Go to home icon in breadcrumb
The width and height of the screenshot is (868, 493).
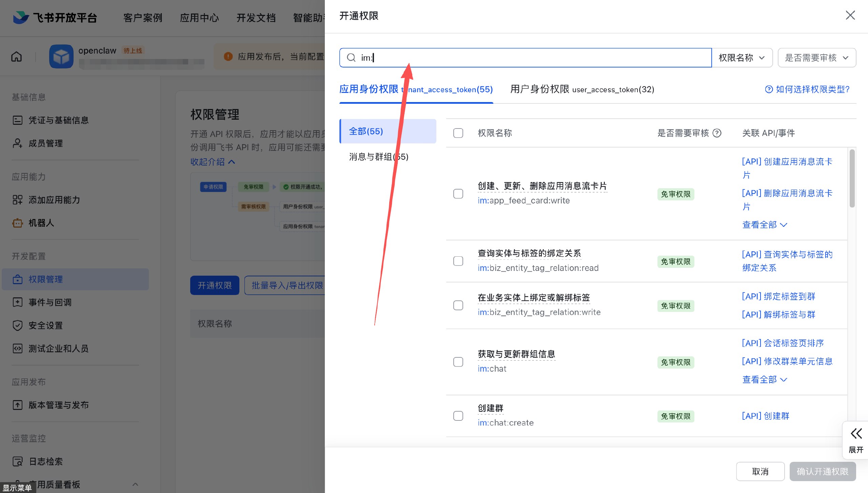click(16, 56)
